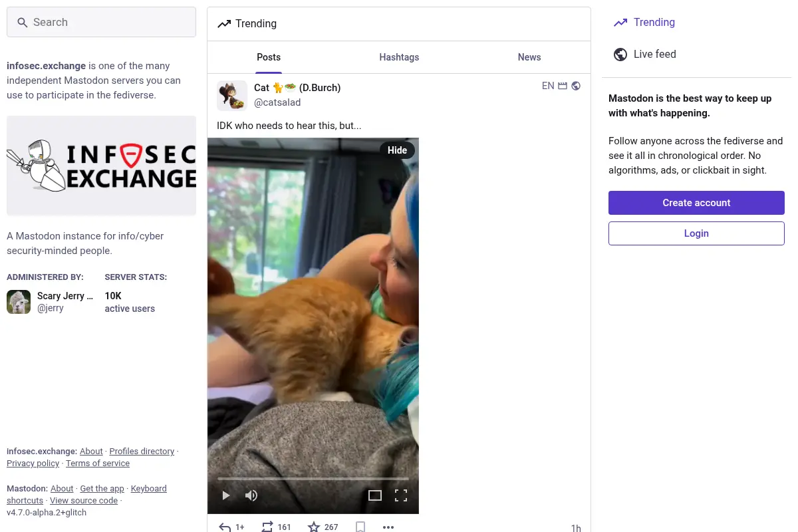Open the post's more options menu
This screenshot has width=798, height=532.
[389, 527]
